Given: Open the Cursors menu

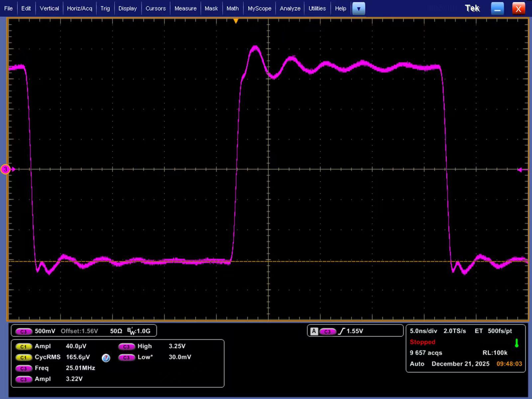Looking at the screenshot, I should 156,8.
